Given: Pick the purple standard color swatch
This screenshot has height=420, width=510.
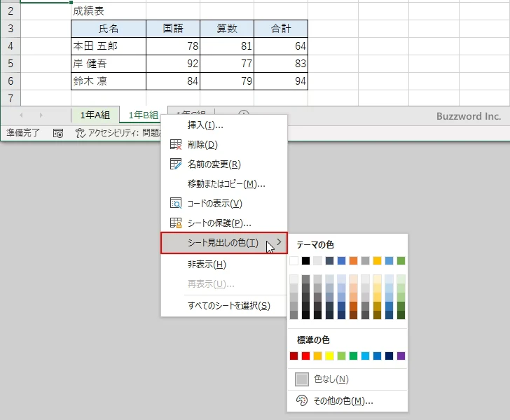Looking at the screenshot, I should click(401, 356).
